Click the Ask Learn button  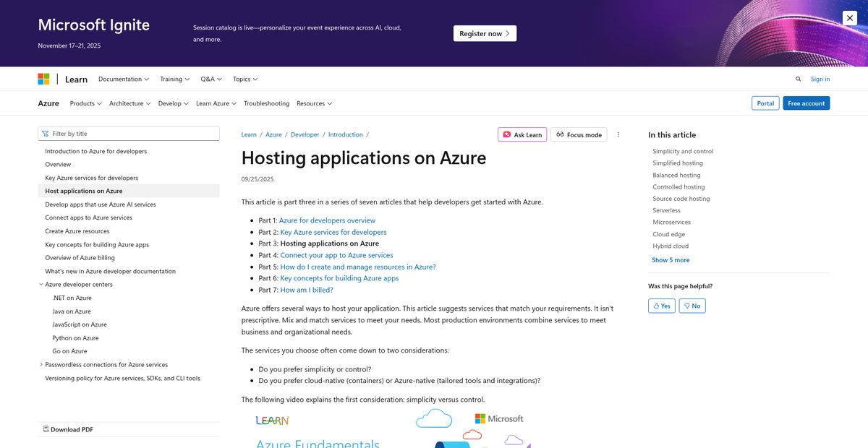(522, 134)
